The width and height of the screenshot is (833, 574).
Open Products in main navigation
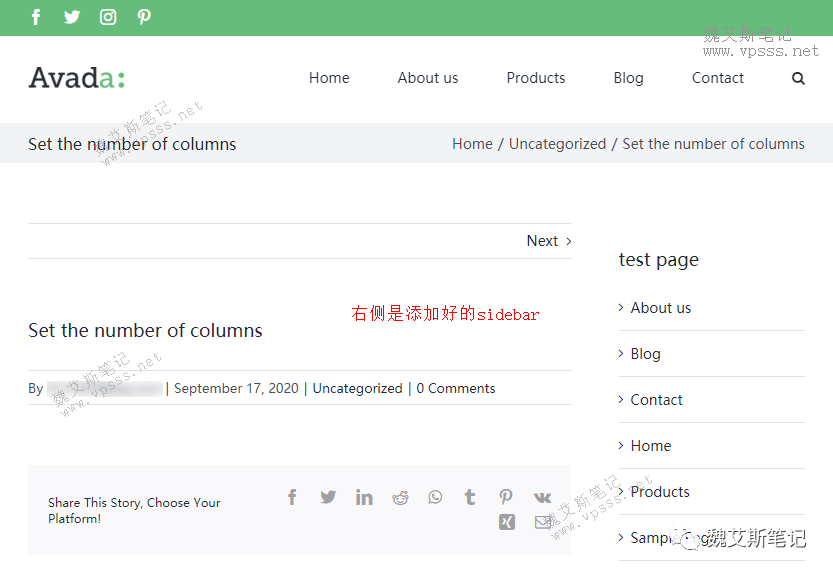(536, 78)
